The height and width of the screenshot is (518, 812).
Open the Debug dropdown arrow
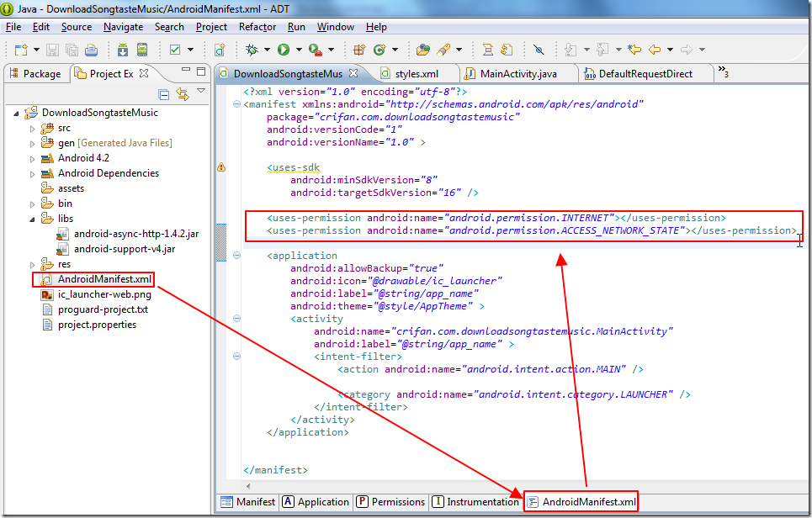pyautogui.click(x=267, y=50)
